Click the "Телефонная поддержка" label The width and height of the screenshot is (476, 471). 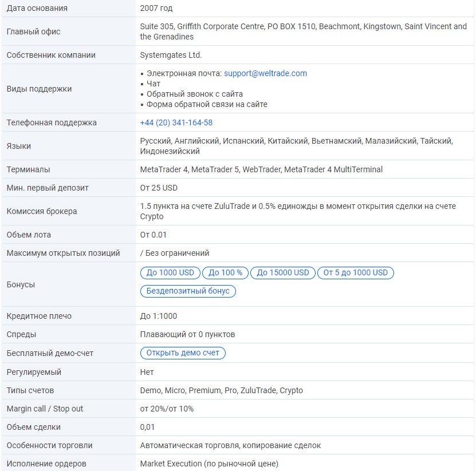(x=52, y=122)
